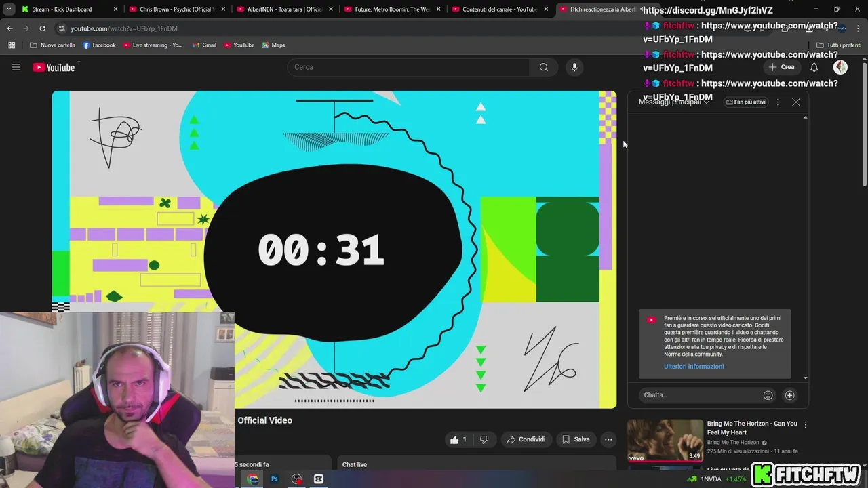Open Chrome from the taskbar
The width and height of the screenshot is (868, 488).
[x=253, y=479]
